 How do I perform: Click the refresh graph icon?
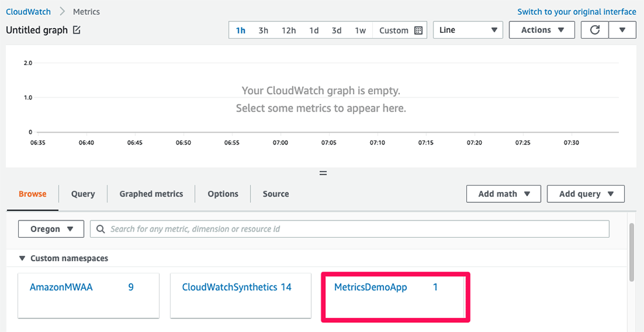pyautogui.click(x=594, y=30)
